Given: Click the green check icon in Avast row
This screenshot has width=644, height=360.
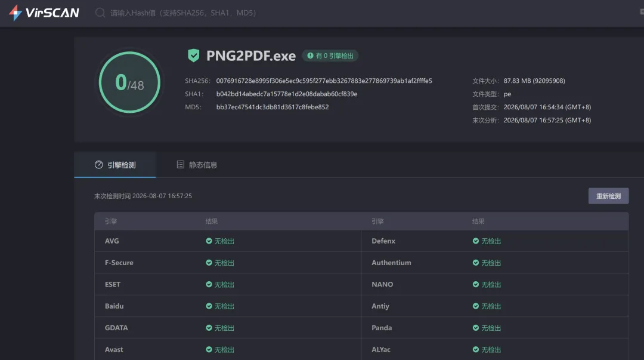Looking at the screenshot, I should (209, 349).
